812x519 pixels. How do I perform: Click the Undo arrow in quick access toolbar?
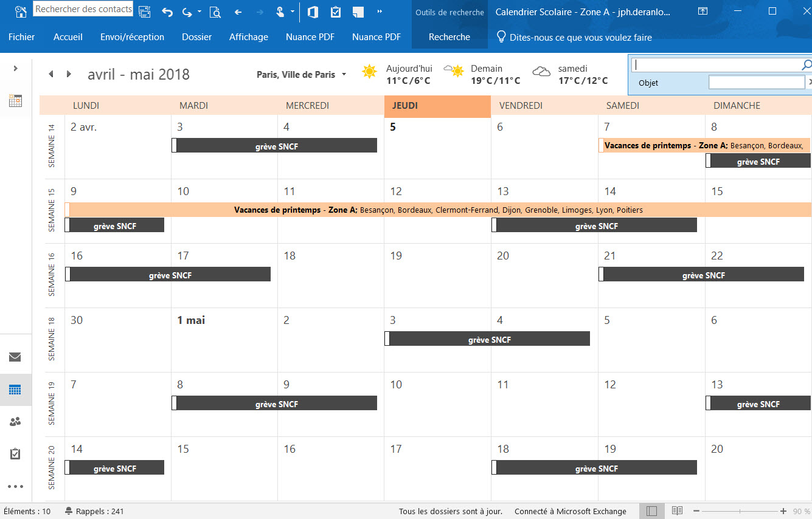coord(167,12)
